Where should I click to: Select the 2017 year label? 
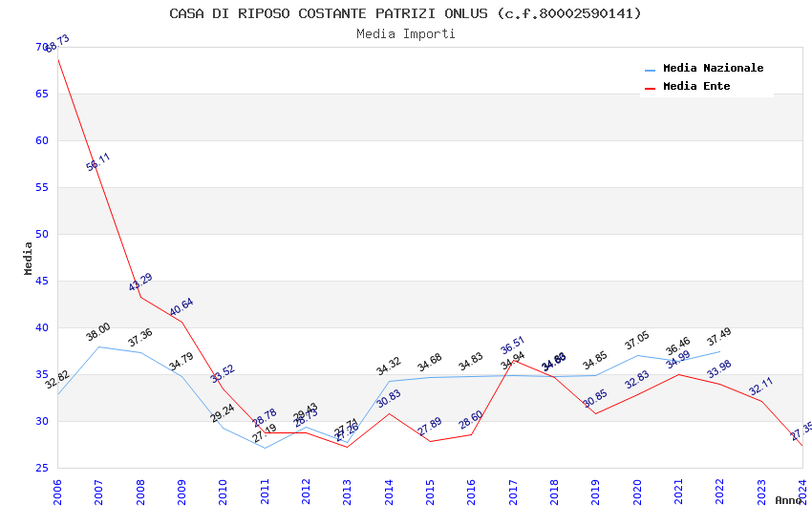pos(513,492)
